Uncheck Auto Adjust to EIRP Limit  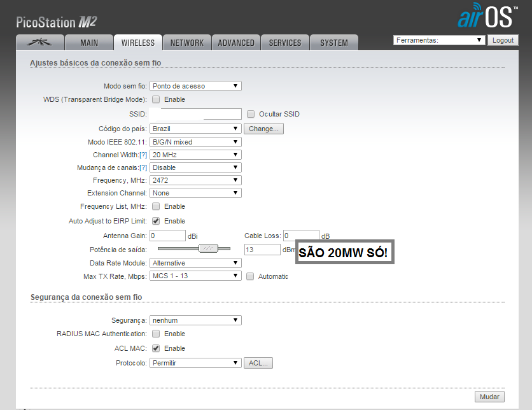click(x=156, y=221)
